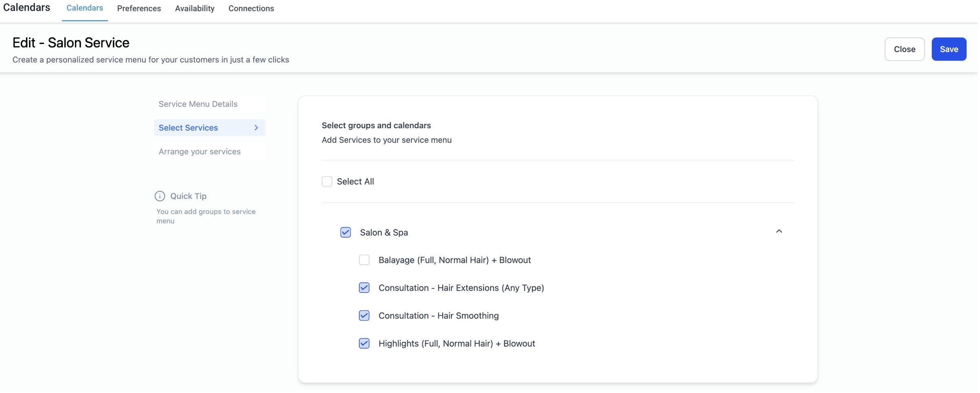Uncheck the Salon & Spa group checkbox
The width and height of the screenshot is (980, 393).
point(346,233)
